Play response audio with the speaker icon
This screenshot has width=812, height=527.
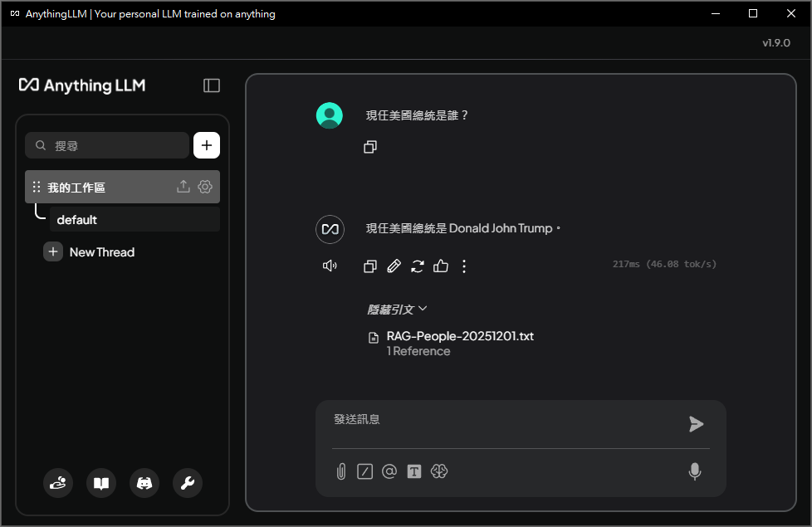pos(330,266)
